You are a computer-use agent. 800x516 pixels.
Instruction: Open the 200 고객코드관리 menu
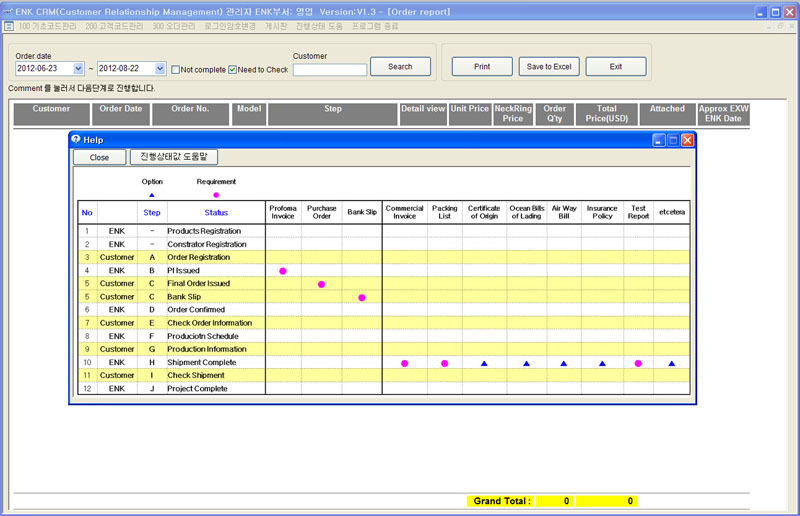(114, 26)
